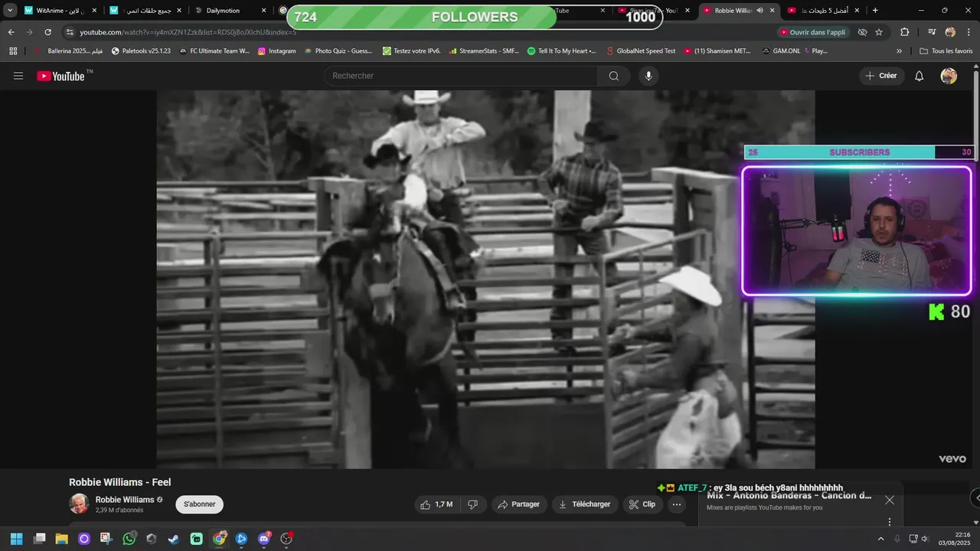
Task: Open Testez votre IPv6 bookmark
Action: coord(412,51)
